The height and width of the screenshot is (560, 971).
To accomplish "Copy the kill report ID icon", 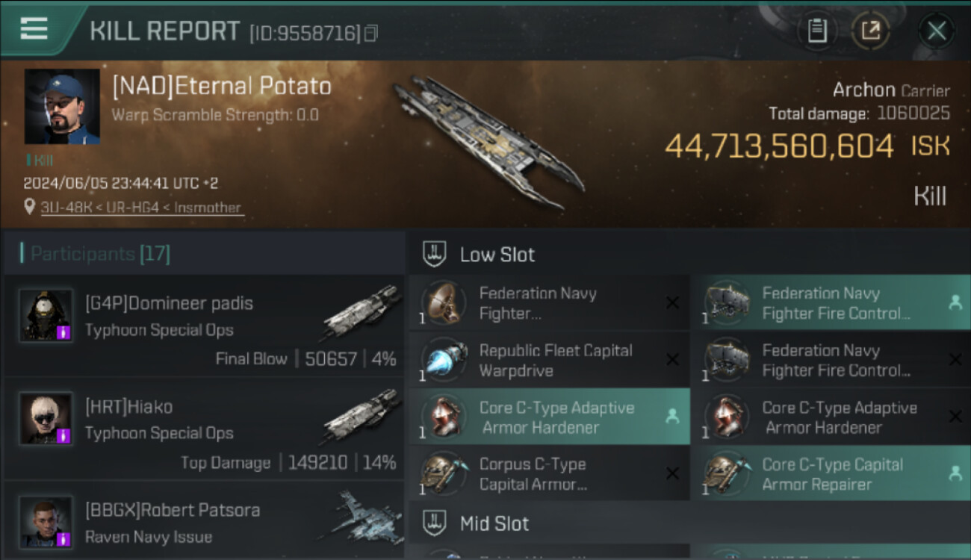I will [x=371, y=33].
